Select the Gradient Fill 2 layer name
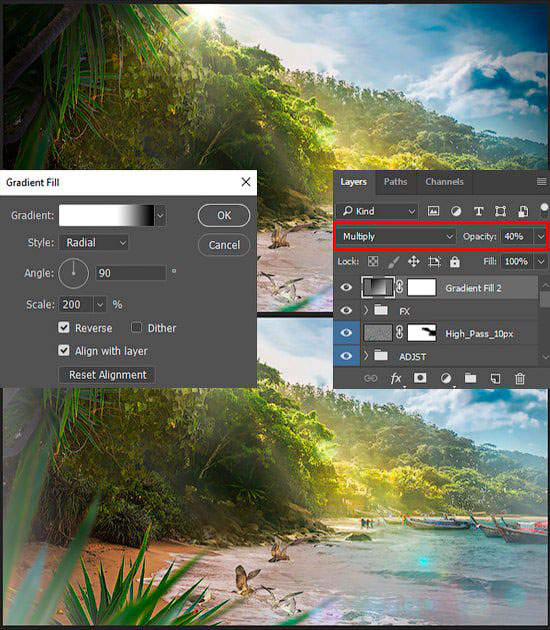 click(473, 288)
